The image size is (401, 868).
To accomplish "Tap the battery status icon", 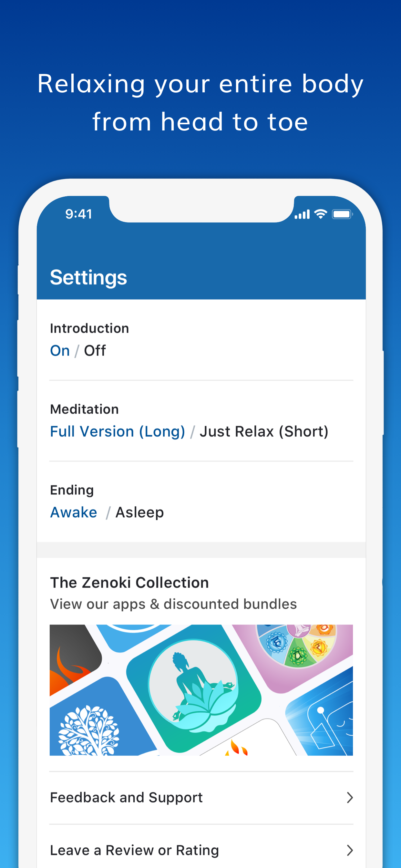I will [x=342, y=214].
